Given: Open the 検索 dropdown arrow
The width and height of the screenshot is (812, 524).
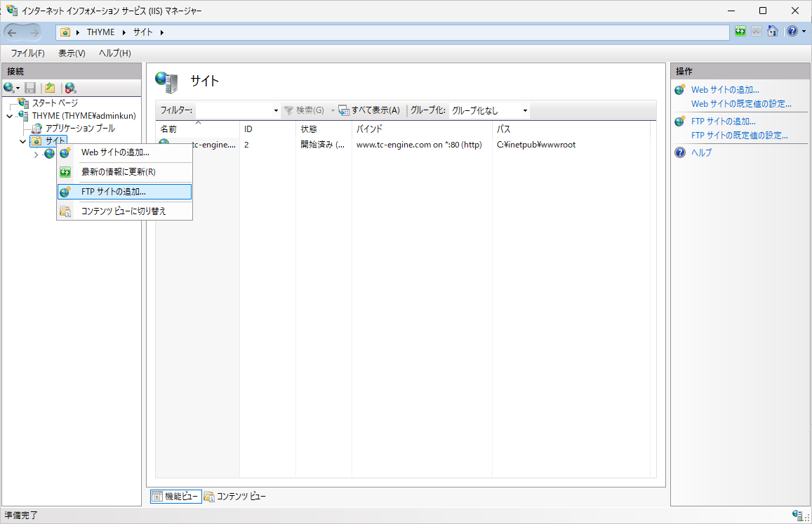Looking at the screenshot, I should coord(333,110).
